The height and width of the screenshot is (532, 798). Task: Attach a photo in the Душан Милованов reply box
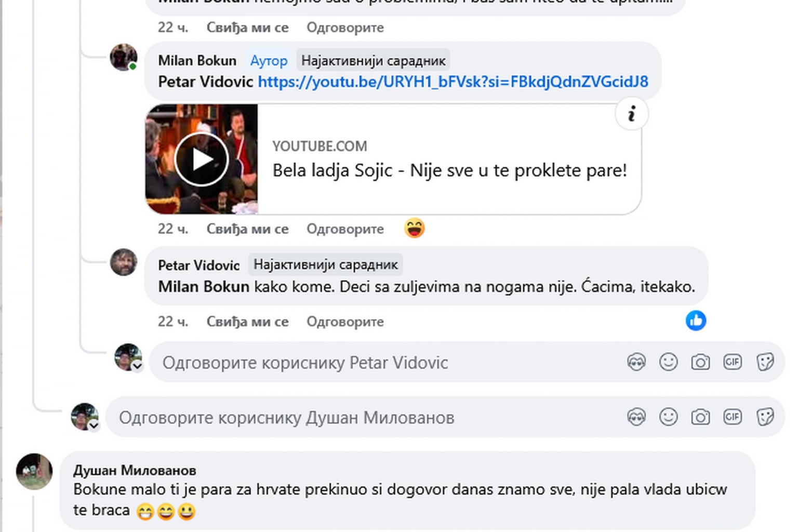click(700, 417)
